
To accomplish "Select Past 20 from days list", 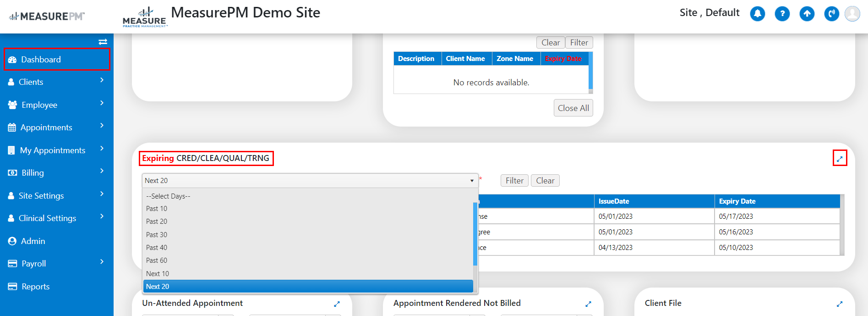I will point(308,222).
